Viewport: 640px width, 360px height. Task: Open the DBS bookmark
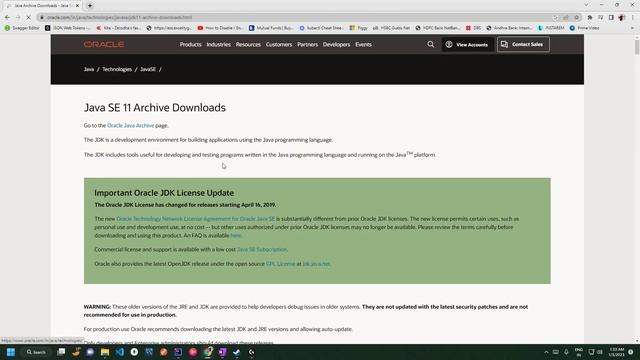(x=473, y=28)
